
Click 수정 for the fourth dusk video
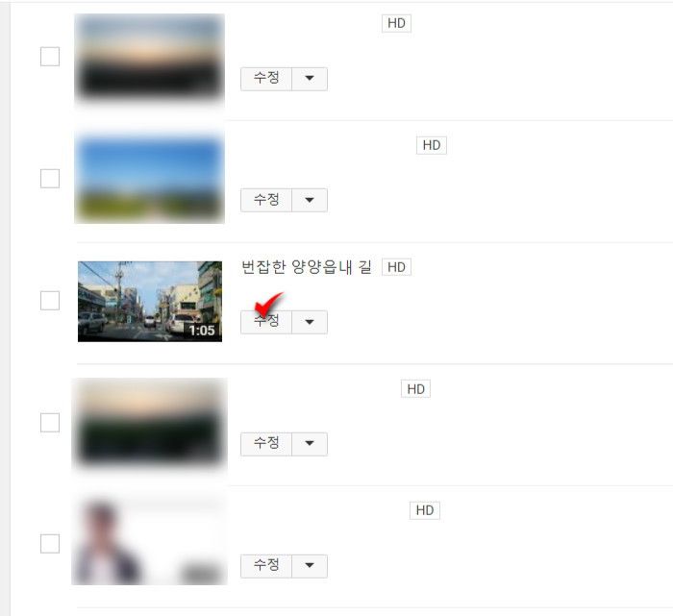[266, 444]
